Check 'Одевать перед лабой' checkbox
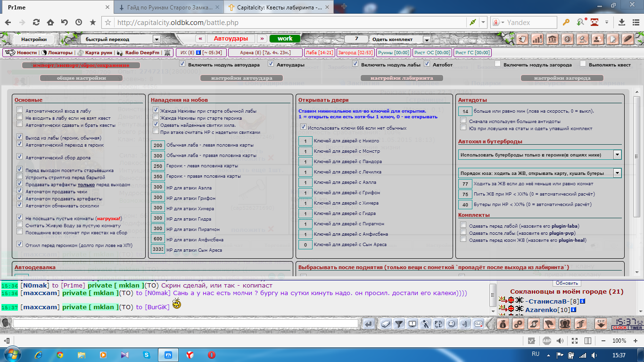The height and width of the screenshot is (362, 644). click(x=463, y=225)
